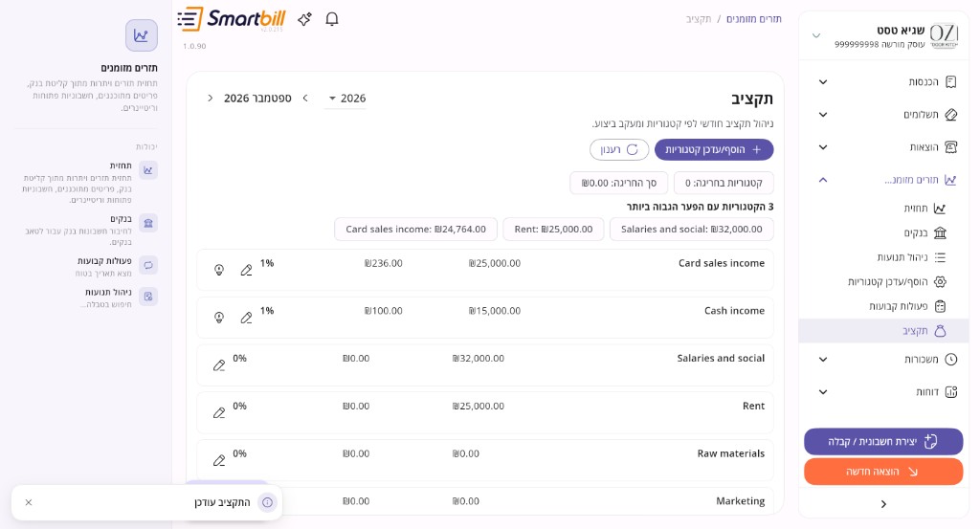Edit the Cash income budget row
The height and width of the screenshot is (529, 980).
click(246, 318)
